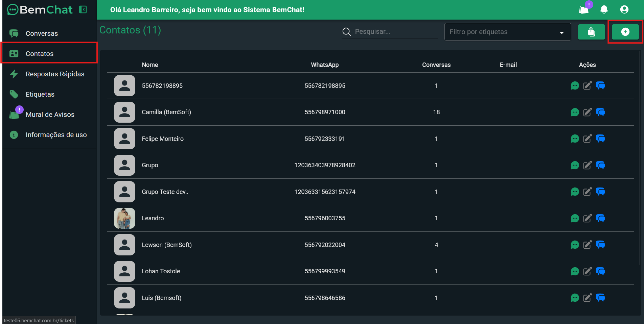Collapse the BemChat sidebar panel
This screenshot has height=324, width=644.
coord(83,9)
